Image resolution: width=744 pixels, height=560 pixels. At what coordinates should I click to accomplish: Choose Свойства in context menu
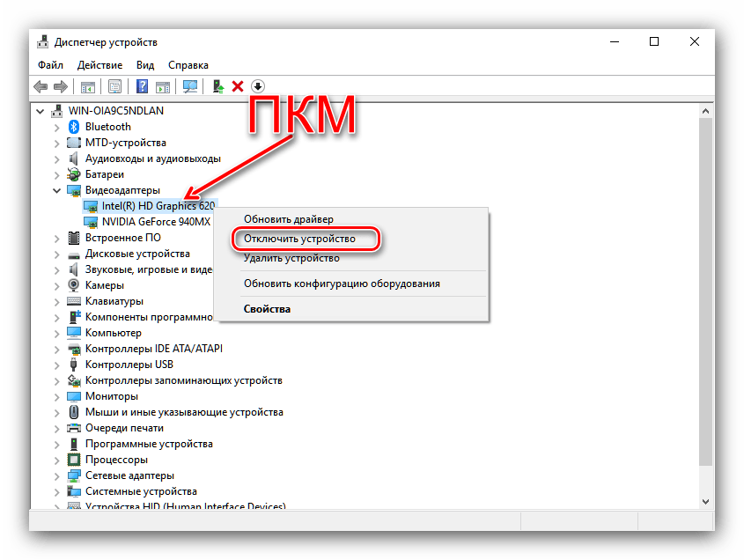267,309
